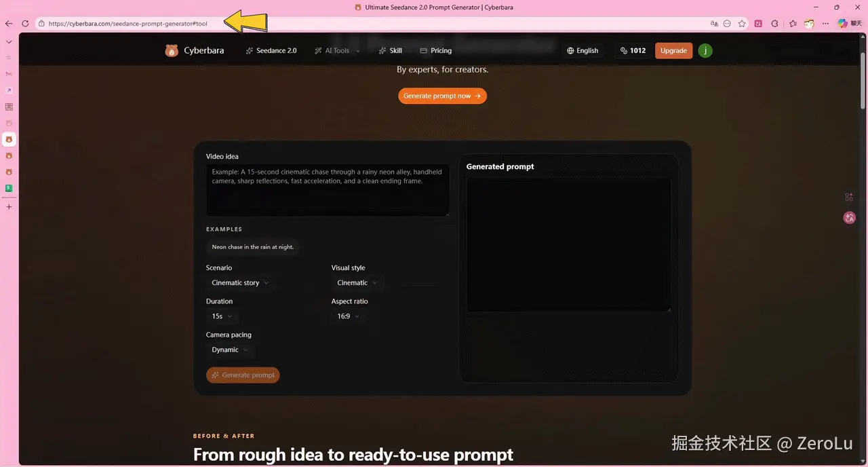This screenshot has height=467, width=868.
Task: Open the browser profile avatar
Action: click(809, 23)
